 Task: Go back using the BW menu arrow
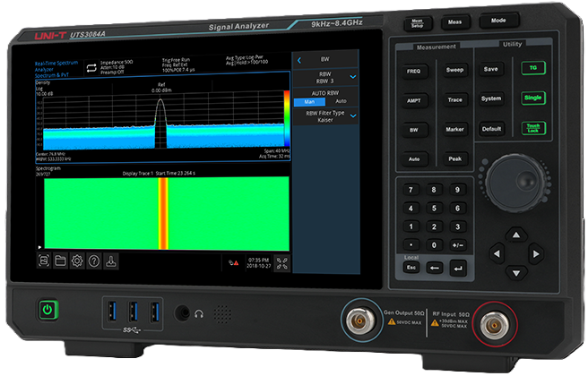(299, 60)
